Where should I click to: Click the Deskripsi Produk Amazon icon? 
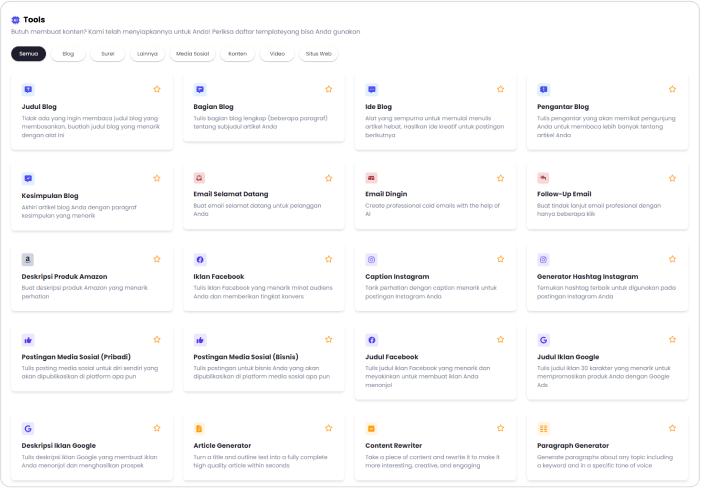[28, 259]
